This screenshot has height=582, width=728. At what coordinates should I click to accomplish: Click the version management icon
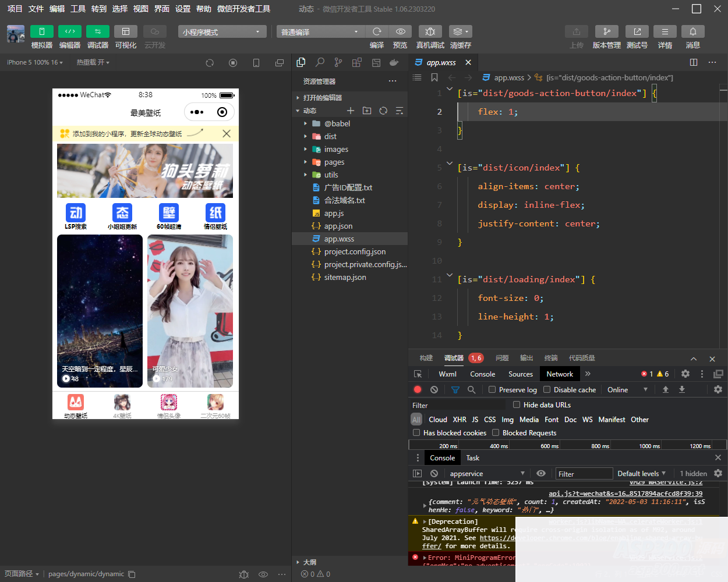[606, 31]
